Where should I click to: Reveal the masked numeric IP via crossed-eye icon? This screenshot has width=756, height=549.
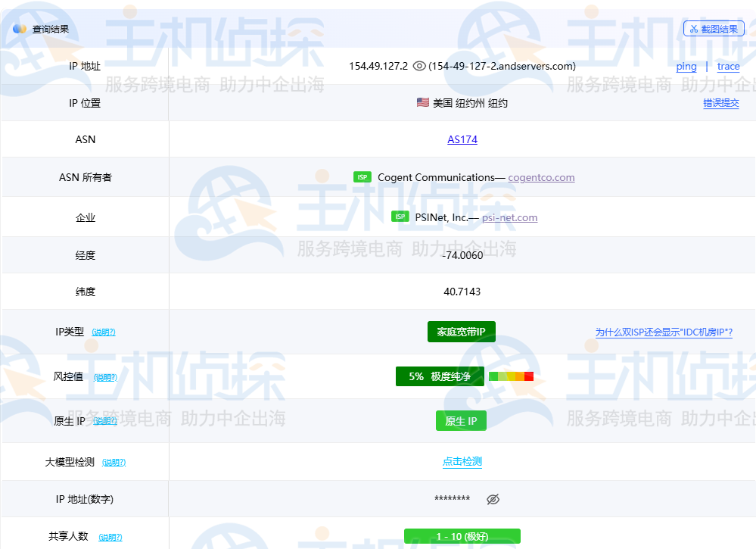[493, 499]
